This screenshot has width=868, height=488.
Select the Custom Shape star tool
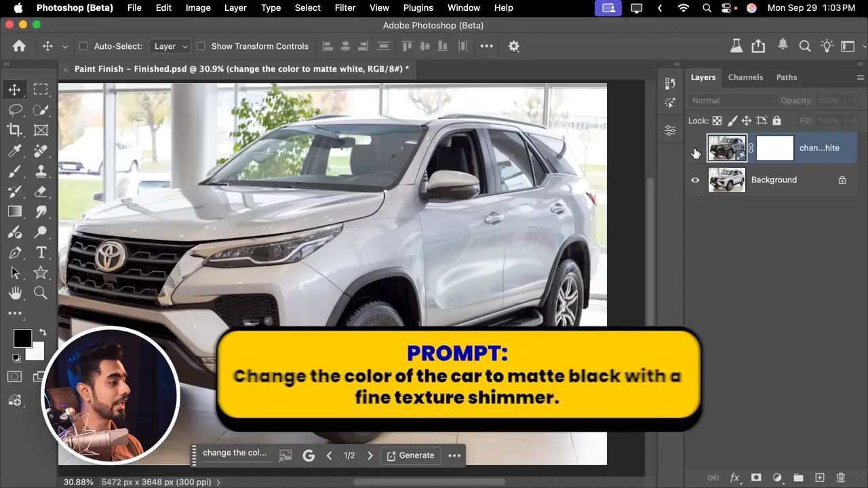click(x=41, y=272)
